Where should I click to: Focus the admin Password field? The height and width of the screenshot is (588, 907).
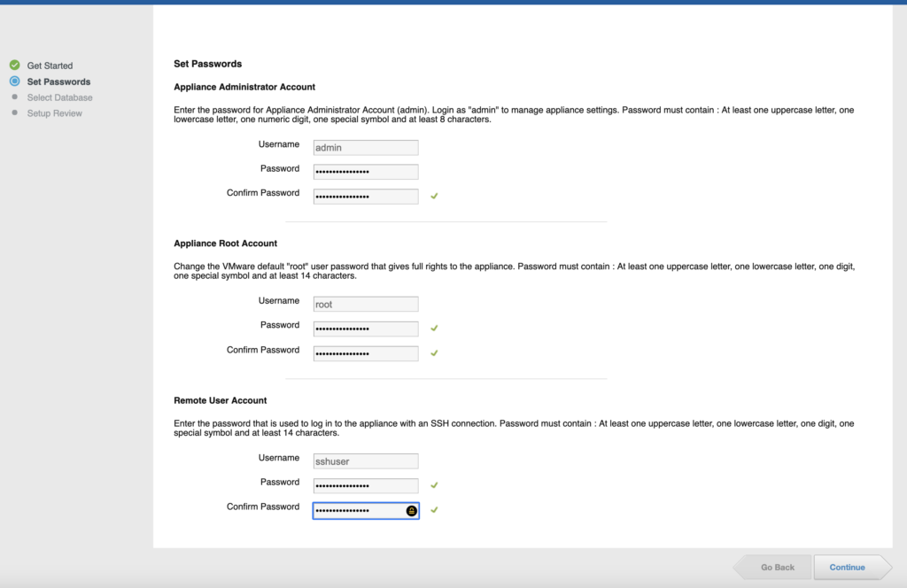coord(365,172)
